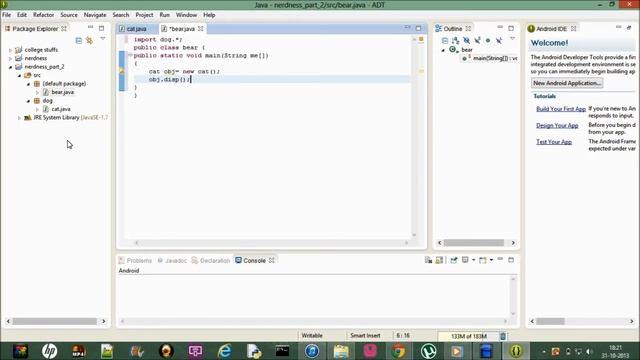Switch to the Declaration tab
The width and height of the screenshot is (640, 360).
tap(211, 260)
